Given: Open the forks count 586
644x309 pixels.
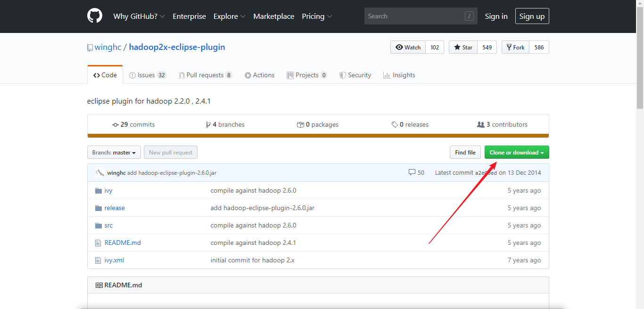Looking at the screenshot, I should [539, 47].
